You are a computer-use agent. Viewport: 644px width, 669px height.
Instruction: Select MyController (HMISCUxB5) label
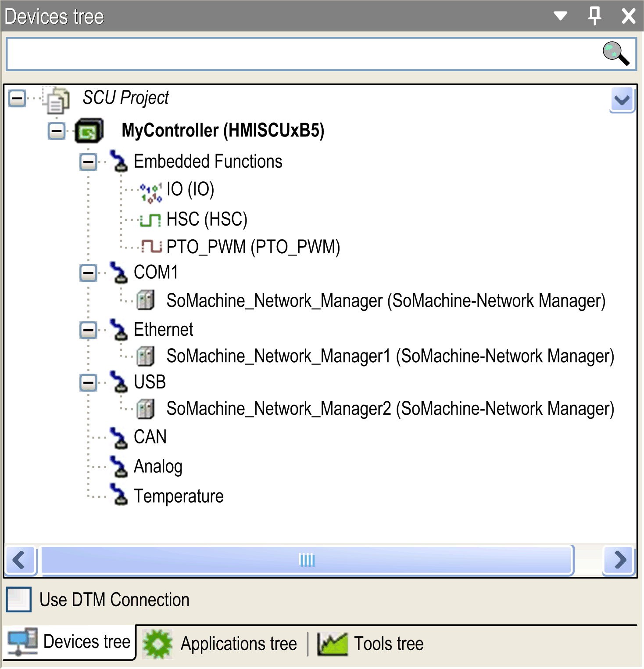[x=223, y=131]
